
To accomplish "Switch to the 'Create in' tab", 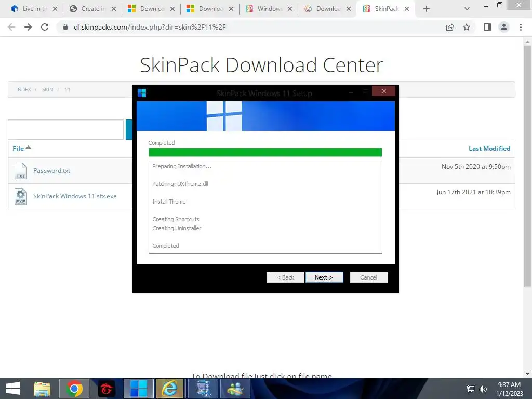I will (88, 9).
